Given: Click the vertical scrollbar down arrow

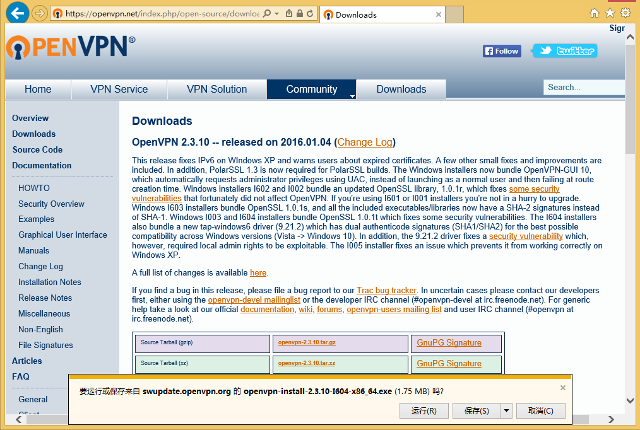Looking at the screenshot, I should [x=630, y=401].
